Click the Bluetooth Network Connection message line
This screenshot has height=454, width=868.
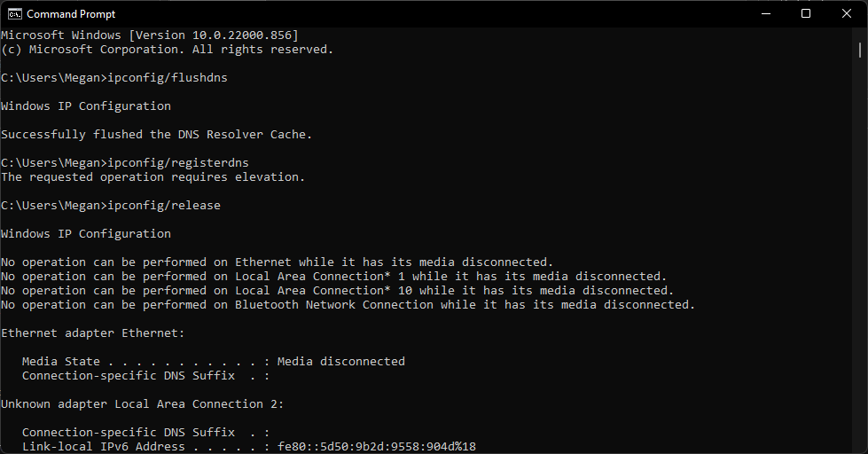pyautogui.click(x=348, y=305)
